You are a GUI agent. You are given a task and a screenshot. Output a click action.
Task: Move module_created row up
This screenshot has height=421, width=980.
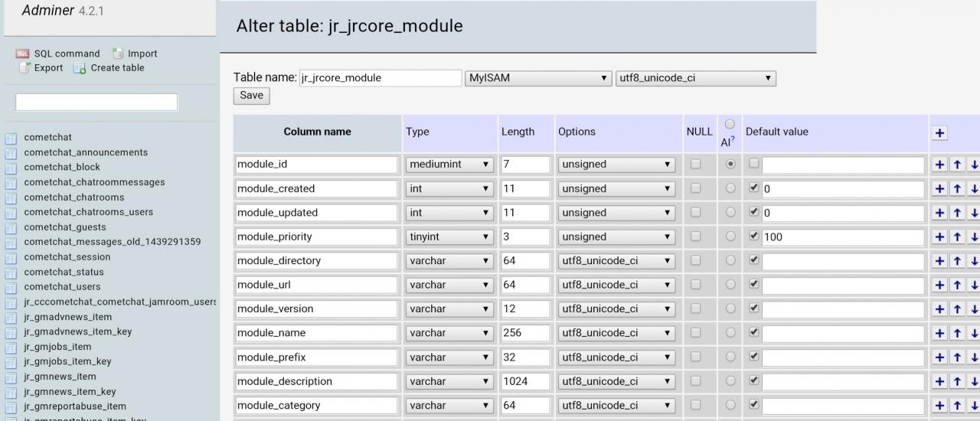[957, 188]
